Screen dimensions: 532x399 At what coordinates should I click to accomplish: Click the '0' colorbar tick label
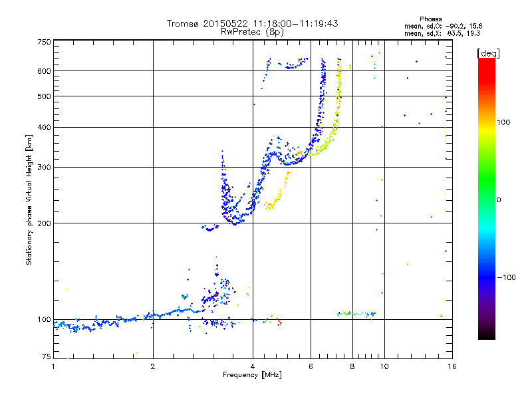click(499, 200)
